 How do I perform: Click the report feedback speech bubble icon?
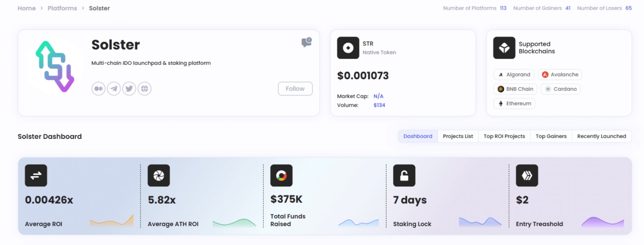pyautogui.click(x=306, y=42)
